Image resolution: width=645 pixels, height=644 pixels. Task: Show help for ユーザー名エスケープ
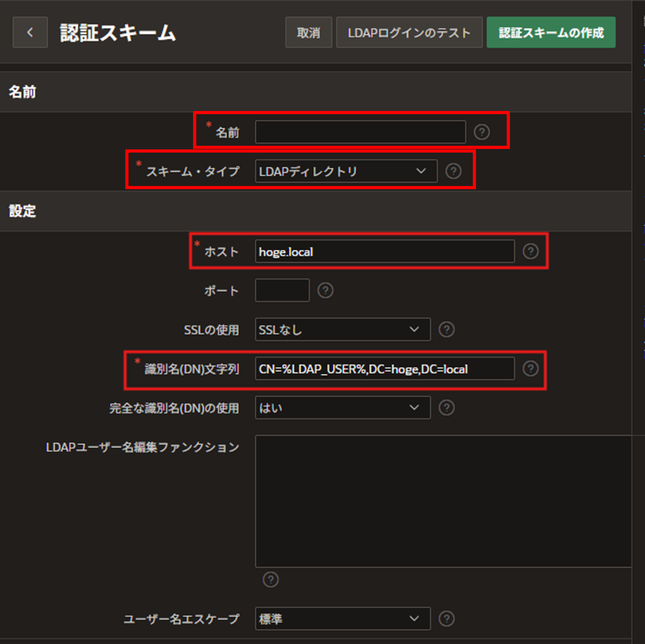pyautogui.click(x=446, y=619)
